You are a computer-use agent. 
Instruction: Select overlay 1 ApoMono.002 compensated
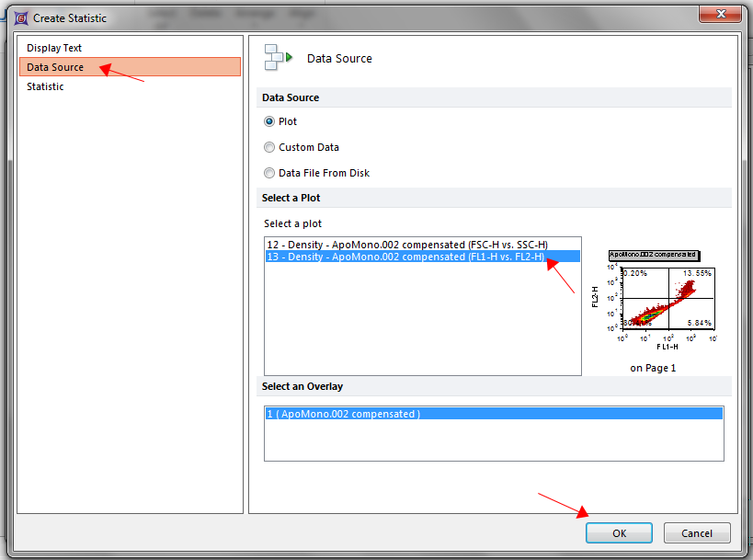[x=494, y=414]
